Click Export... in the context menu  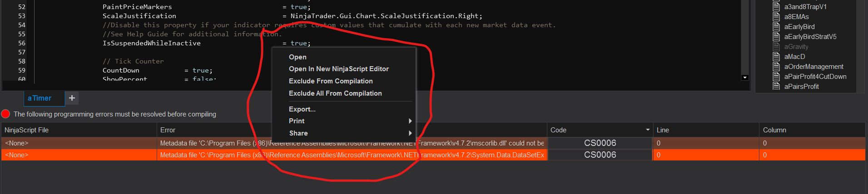pyautogui.click(x=302, y=109)
